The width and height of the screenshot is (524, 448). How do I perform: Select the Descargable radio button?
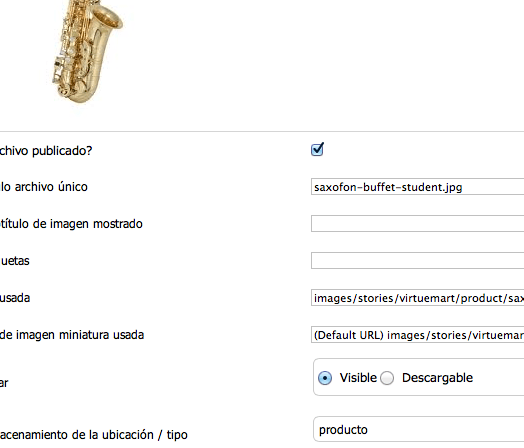387,378
